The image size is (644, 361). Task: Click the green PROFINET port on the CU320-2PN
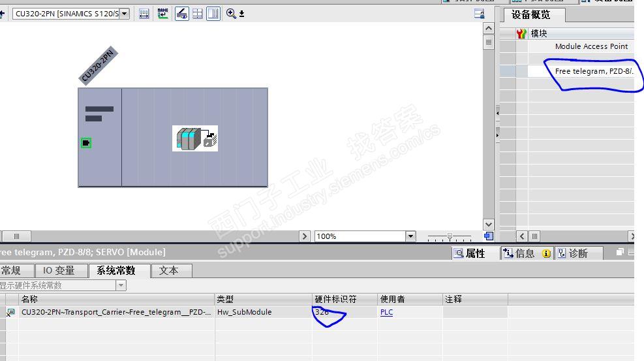pos(86,143)
